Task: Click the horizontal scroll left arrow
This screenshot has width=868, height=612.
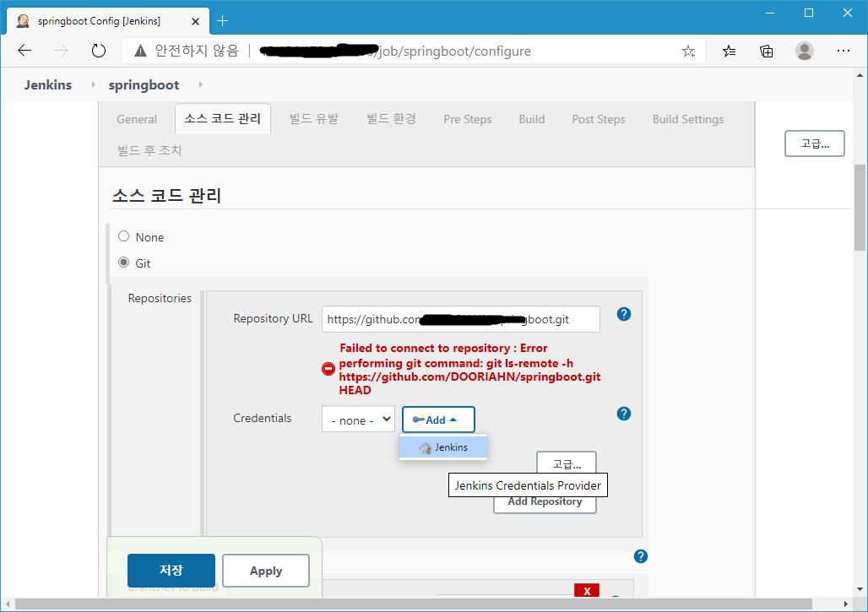Action: (8, 604)
